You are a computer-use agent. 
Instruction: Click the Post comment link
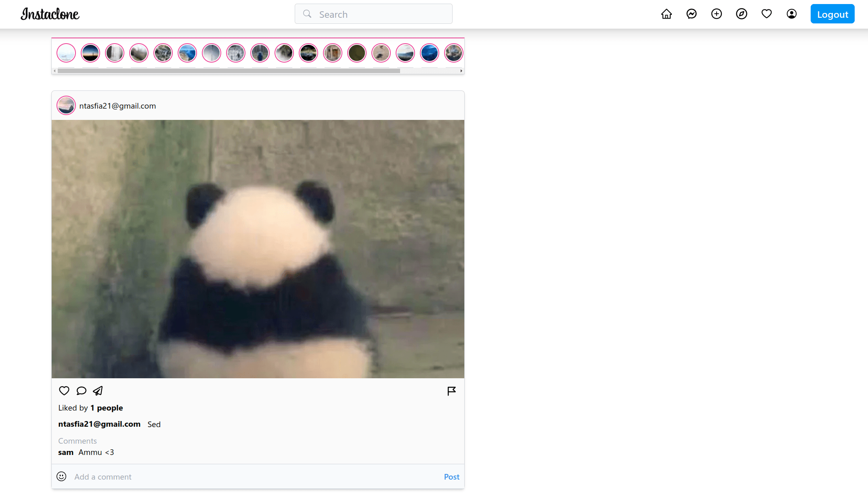[451, 477]
